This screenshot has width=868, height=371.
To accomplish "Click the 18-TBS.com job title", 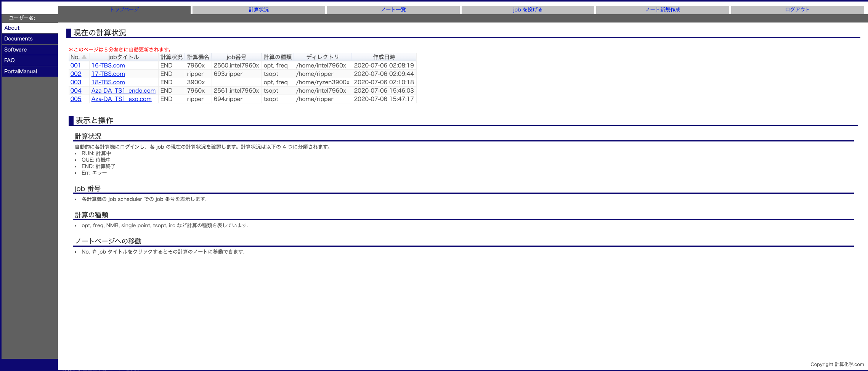I will [x=108, y=82].
